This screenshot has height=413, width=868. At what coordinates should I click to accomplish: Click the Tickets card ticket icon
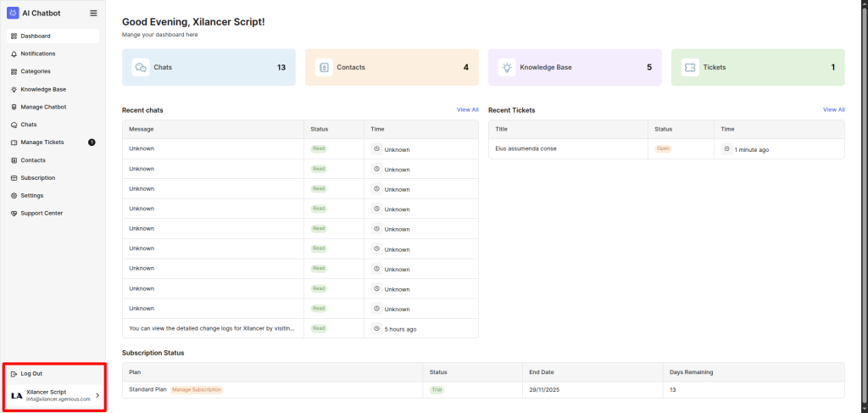coord(690,67)
